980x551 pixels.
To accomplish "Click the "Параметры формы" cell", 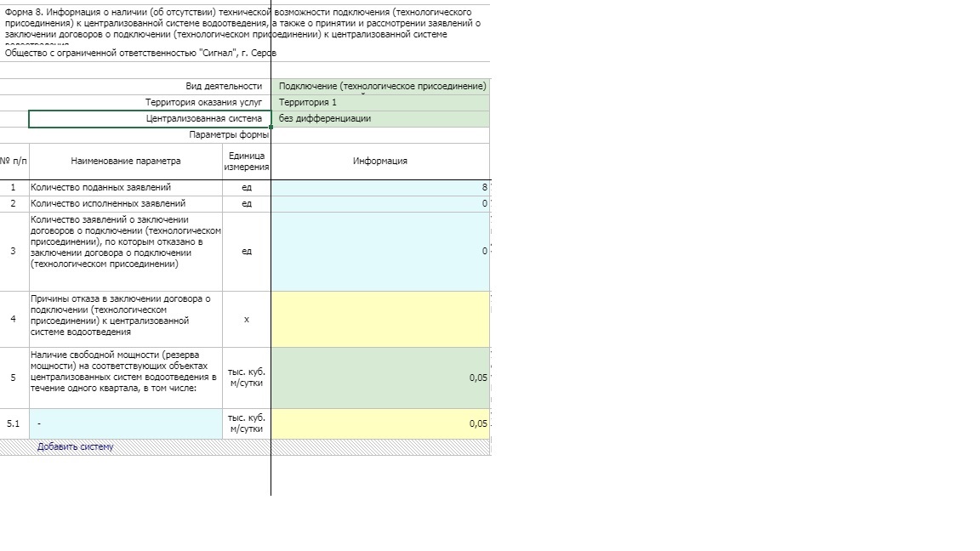I will pyautogui.click(x=229, y=135).
